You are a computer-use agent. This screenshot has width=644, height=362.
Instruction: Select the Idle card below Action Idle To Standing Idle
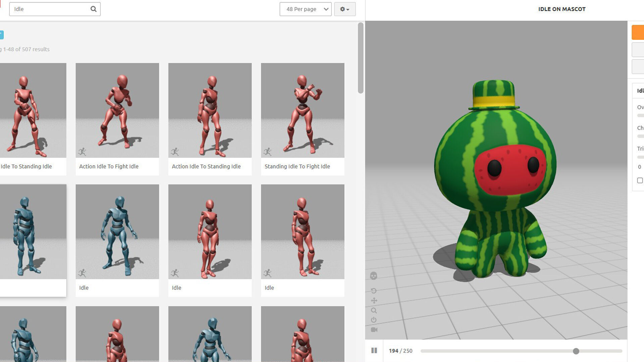(210, 240)
